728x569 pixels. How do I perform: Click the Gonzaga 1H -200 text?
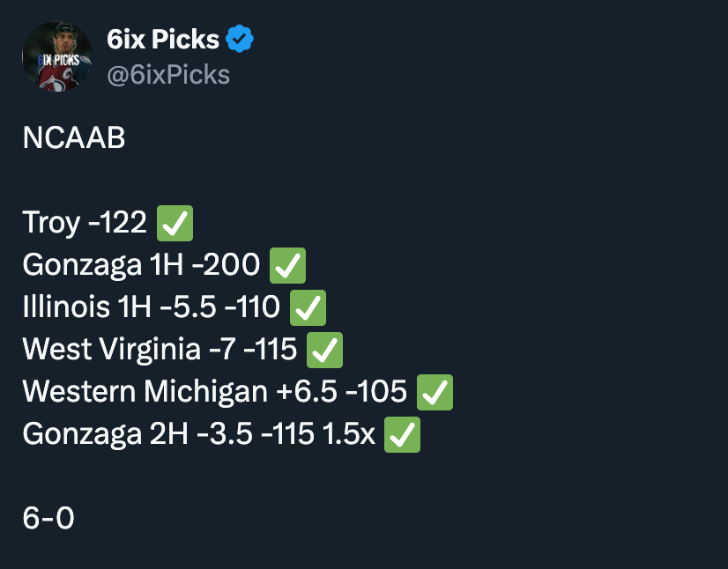point(141,265)
